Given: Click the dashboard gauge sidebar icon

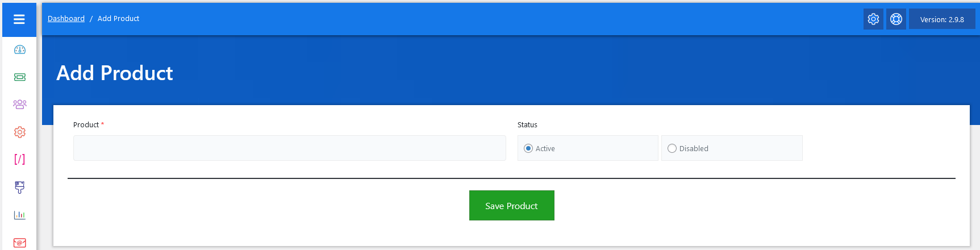Looking at the screenshot, I should point(20,49).
